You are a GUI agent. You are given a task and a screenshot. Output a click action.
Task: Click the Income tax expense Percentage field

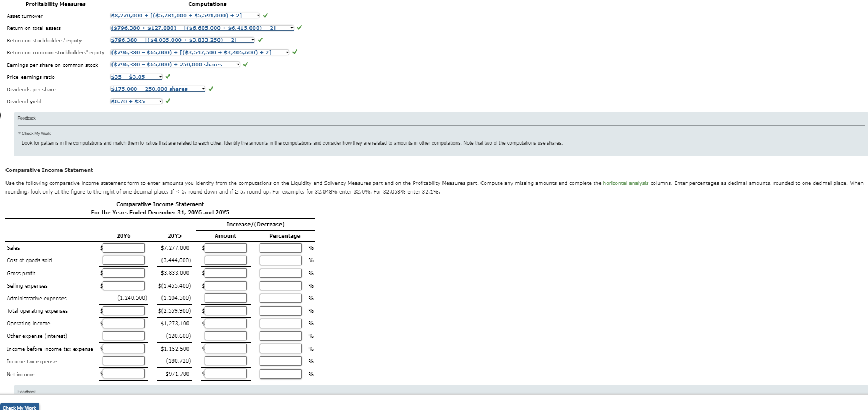[281, 361]
